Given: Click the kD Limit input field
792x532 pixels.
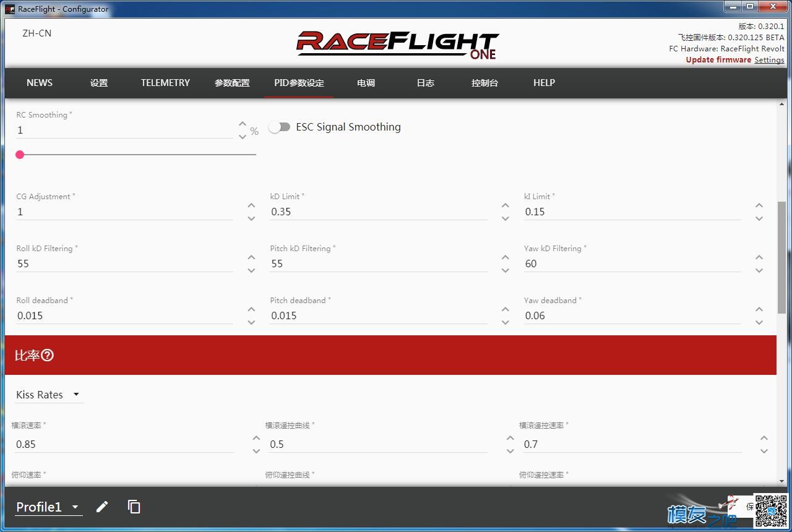Looking at the screenshot, I should coord(379,212).
